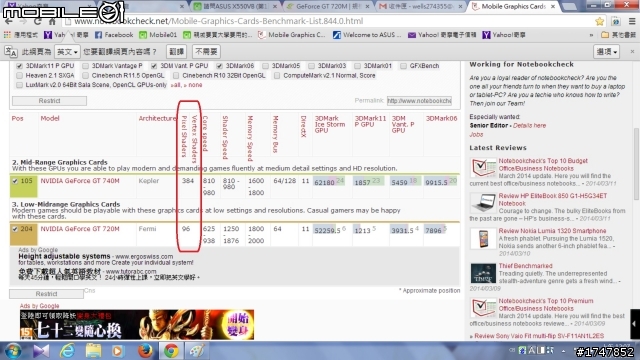Screen dimensions: 640x360
Task: Click the game banner advertisement
Action: pos(137,324)
